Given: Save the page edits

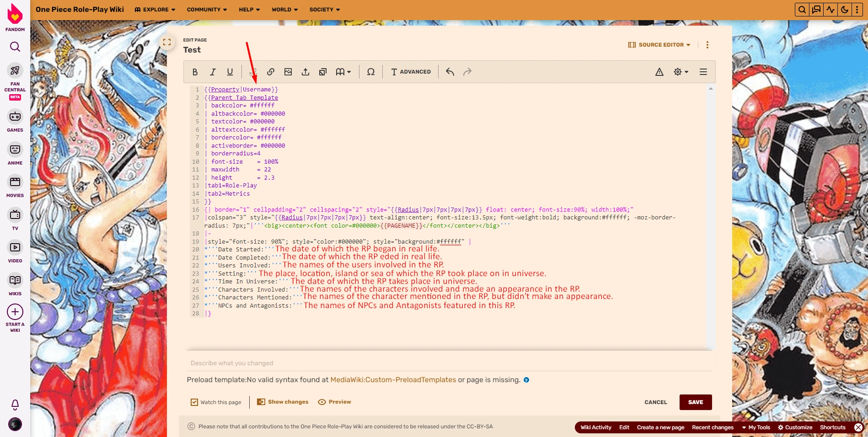Looking at the screenshot, I should (x=696, y=402).
